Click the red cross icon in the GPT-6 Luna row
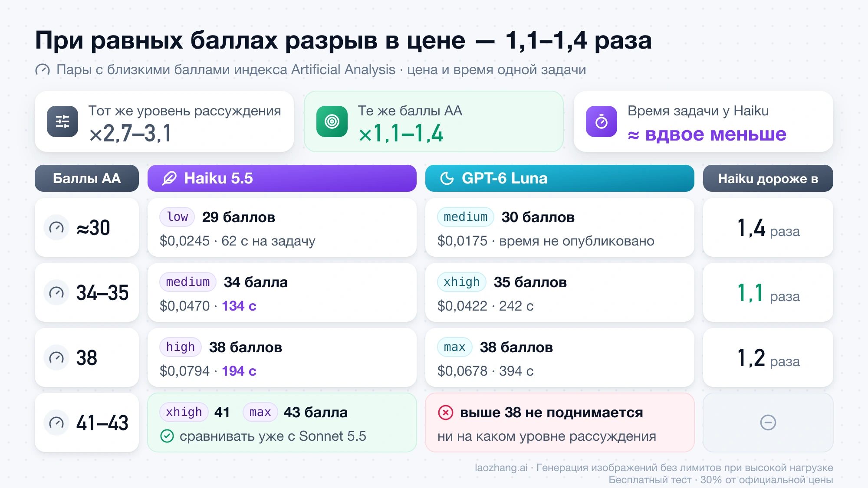The image size is (868, 488). pos(446,412)
